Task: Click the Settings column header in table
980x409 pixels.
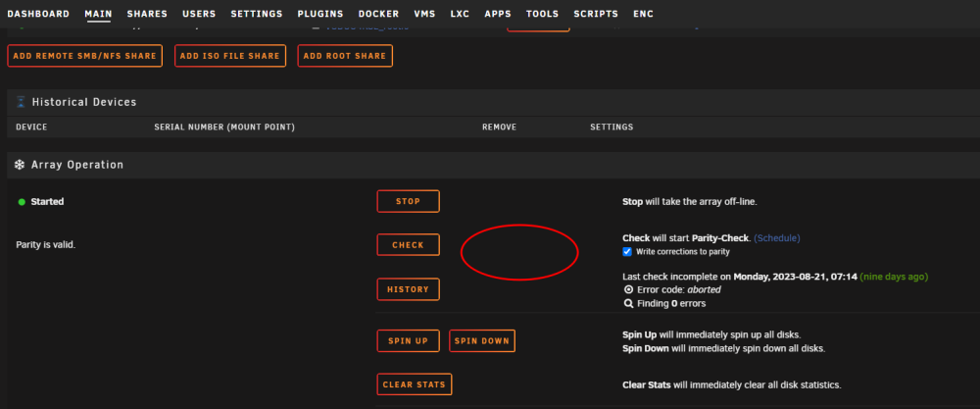Action: (x=612, y=127)
